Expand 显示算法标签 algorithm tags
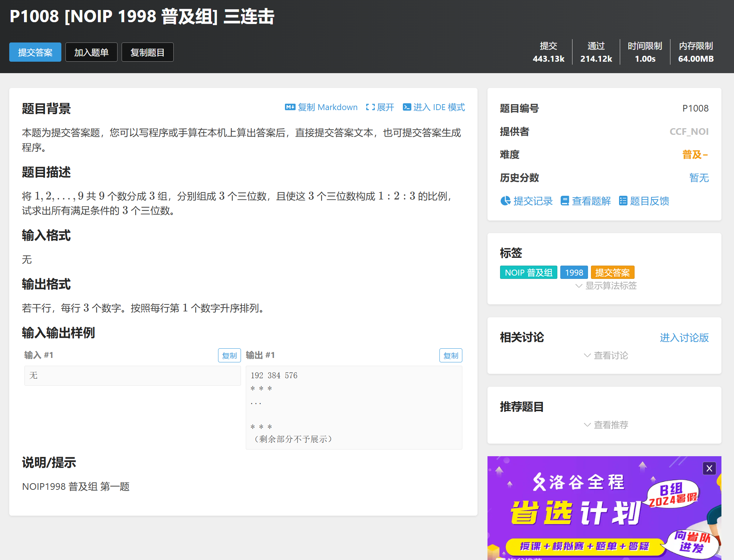734x560 pixels. click(x=606, y=286)
